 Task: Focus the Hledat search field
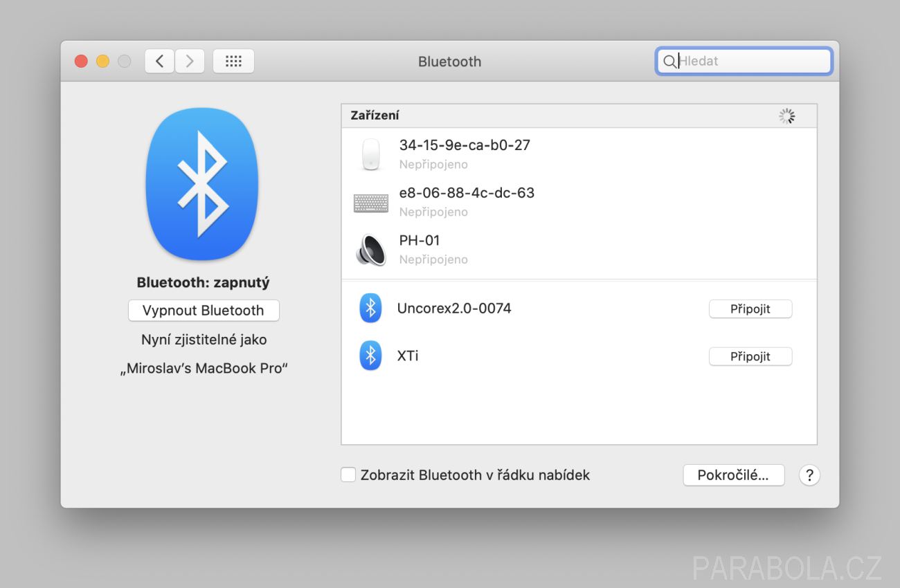coord(744,61)
